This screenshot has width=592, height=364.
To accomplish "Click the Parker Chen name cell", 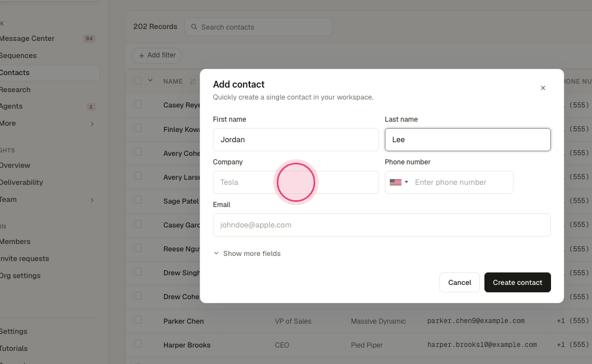I will [183, 321].
